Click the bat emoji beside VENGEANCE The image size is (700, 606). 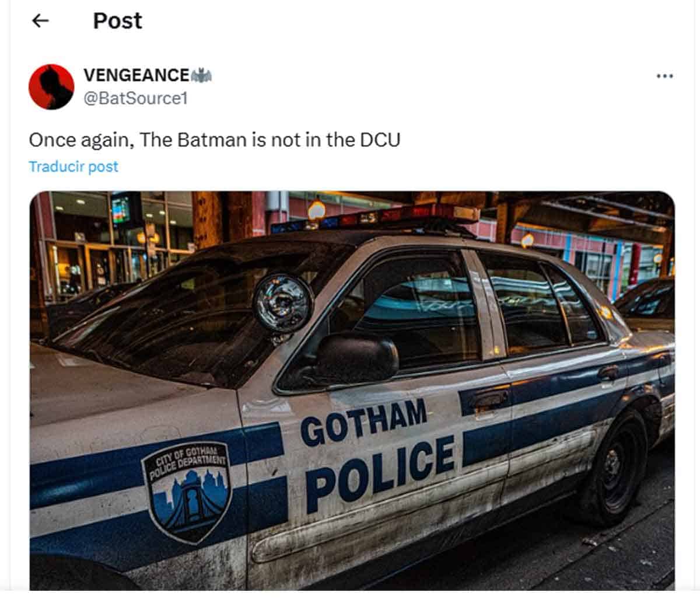pos(201,75)
